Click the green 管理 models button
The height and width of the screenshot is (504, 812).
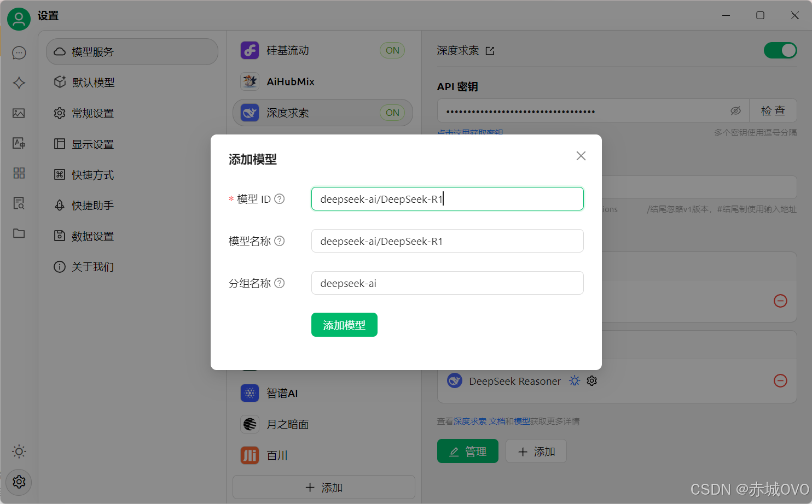pos(468,451)
